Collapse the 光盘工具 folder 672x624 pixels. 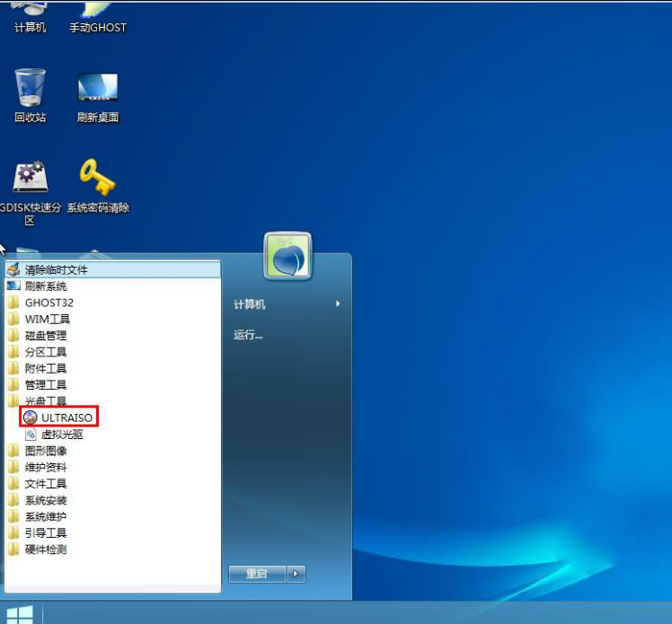[x=112, y=400]
